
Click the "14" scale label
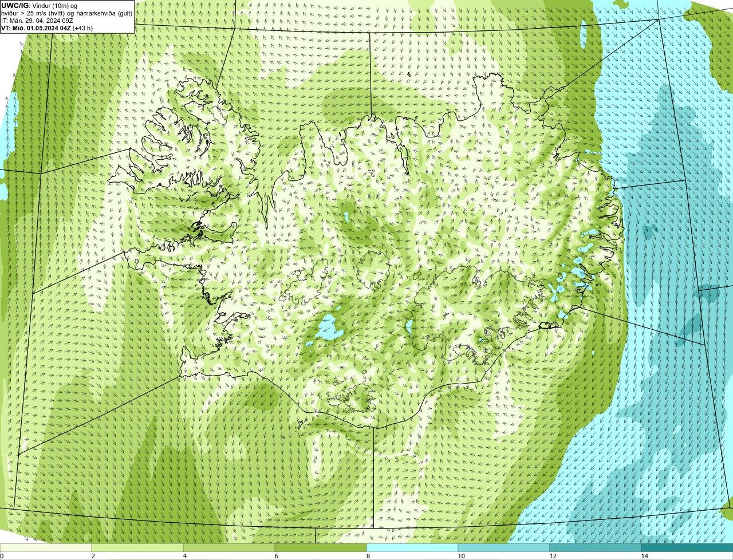[x=644, y=556]
